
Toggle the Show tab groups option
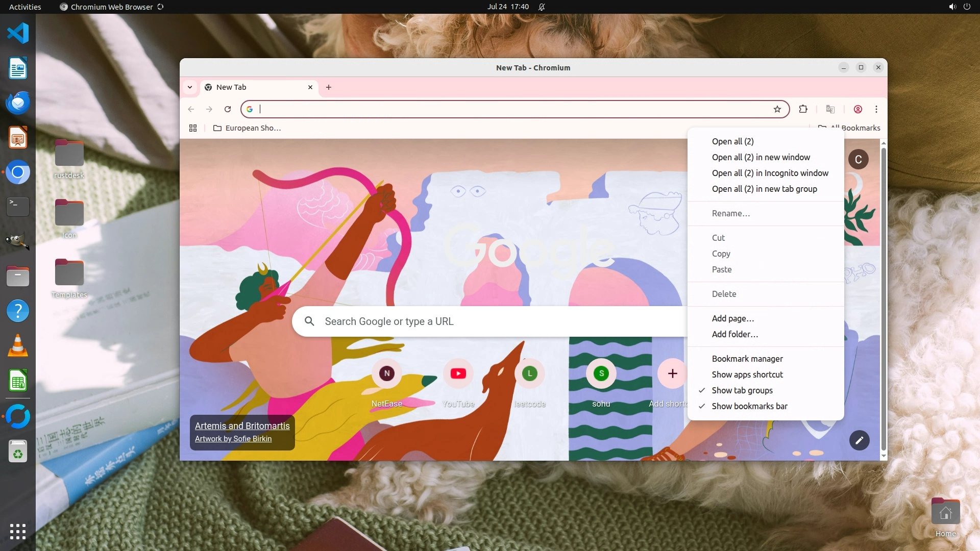point(742,390)
